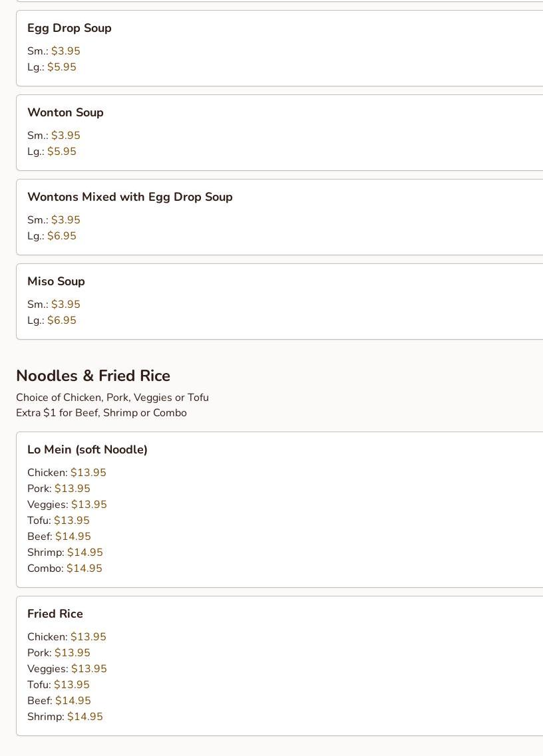The image size is (543, 756).
Task: Choose Lo Mein Combo $14.95 option
Action: (84, 568)
